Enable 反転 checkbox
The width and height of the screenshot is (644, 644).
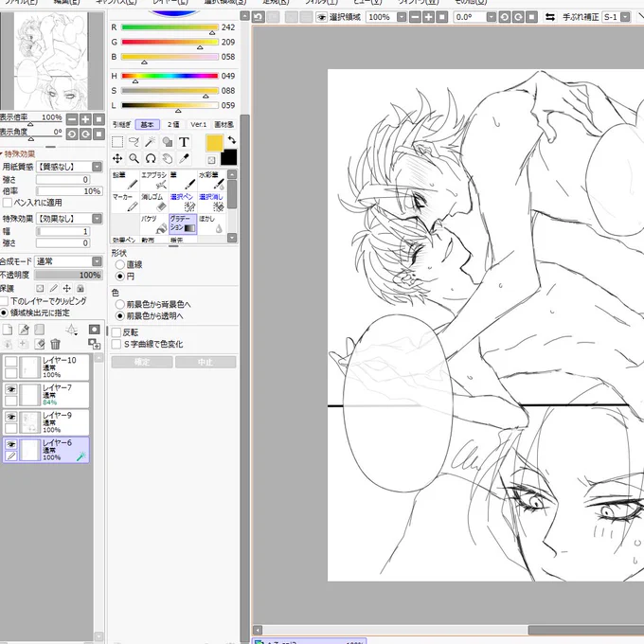(x=116, y=332)
